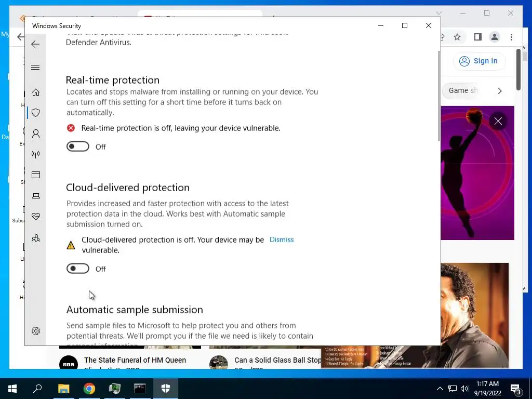Open Command Prompt from the taskbar
The height and width of the screenshot is (399, 532).
point(140,389)
